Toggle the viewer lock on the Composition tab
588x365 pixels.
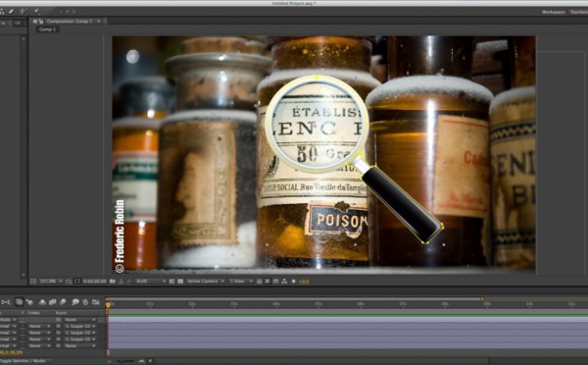[x=41, y=22]
